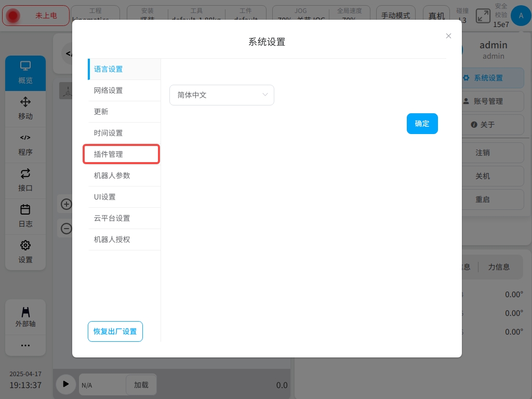The image size is (532, 399).
Task: Open the three-dots more menu in sidebar
Action: tap(25, 345)
